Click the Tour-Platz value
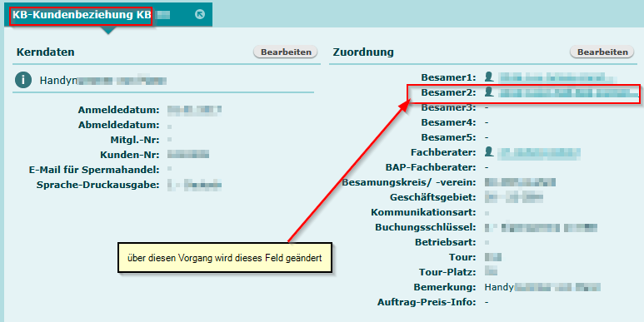 coord(491,270)
